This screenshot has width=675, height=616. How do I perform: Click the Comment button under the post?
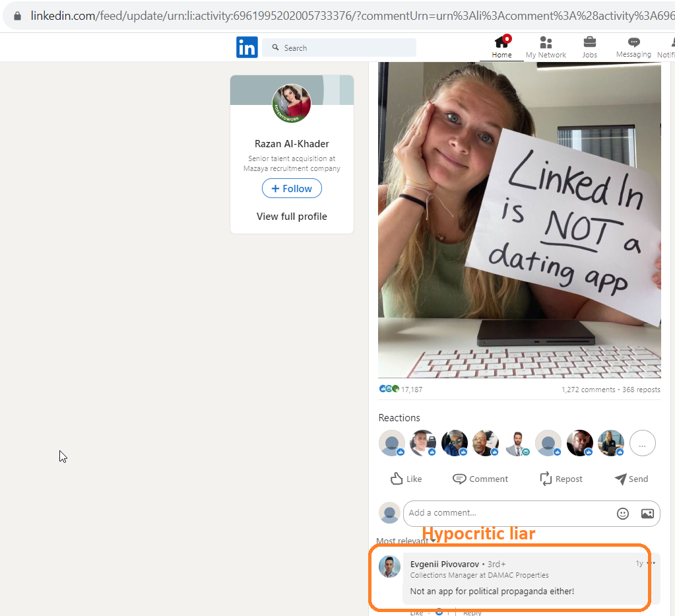coord(480,479)
